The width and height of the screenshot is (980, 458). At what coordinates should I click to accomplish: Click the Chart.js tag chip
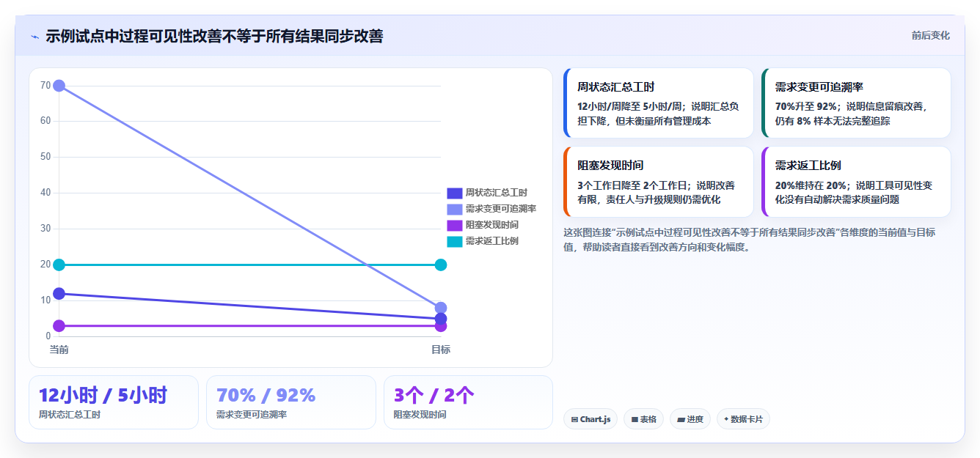point(590,419)
